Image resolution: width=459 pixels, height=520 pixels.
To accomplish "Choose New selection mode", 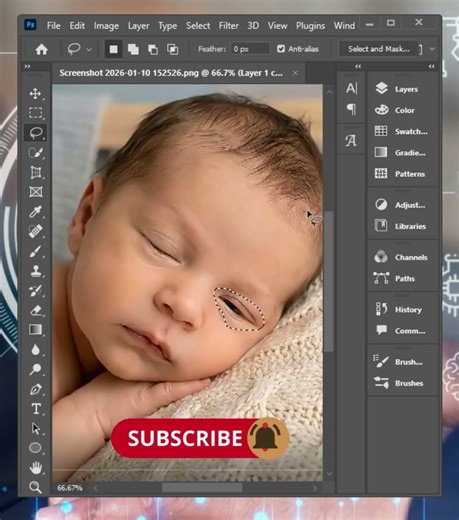I will (113, 49).
